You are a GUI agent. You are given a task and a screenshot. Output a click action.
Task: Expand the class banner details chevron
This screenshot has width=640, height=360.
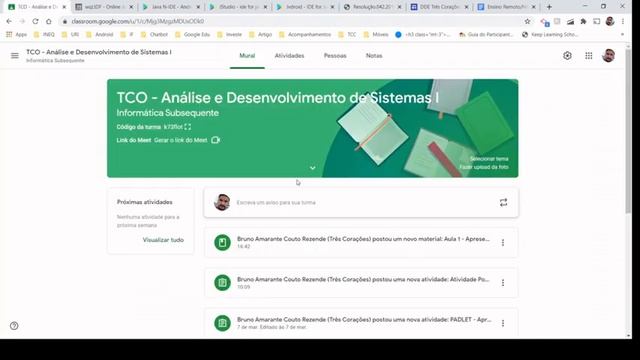point(312,168)
